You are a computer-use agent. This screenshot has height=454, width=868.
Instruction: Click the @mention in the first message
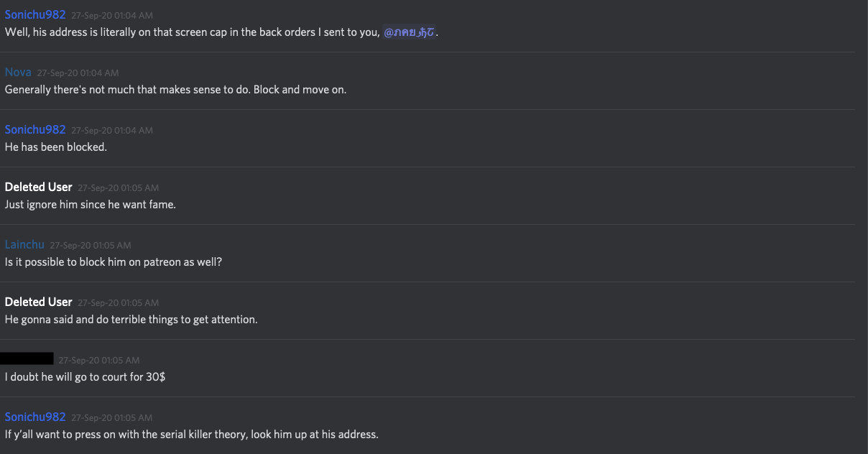(409, 32)
